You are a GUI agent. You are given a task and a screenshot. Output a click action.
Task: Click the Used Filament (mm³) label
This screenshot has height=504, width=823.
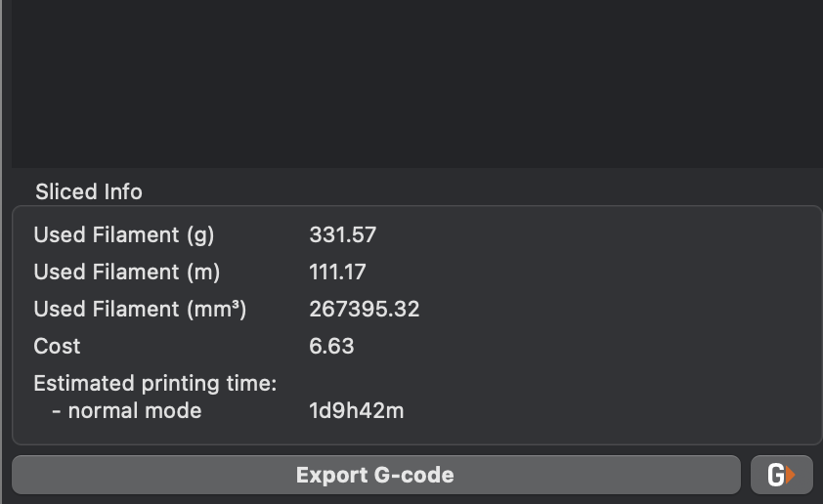[140, 309]
